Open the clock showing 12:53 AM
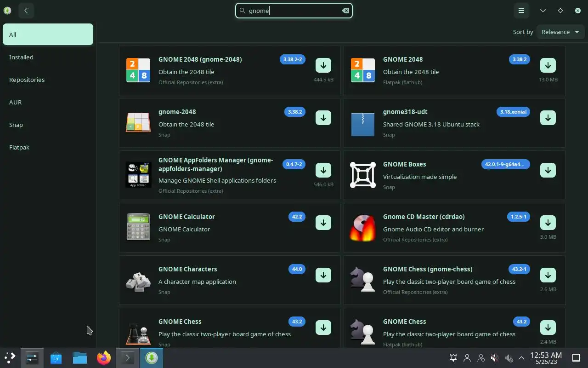 click(x=546, y=357)
